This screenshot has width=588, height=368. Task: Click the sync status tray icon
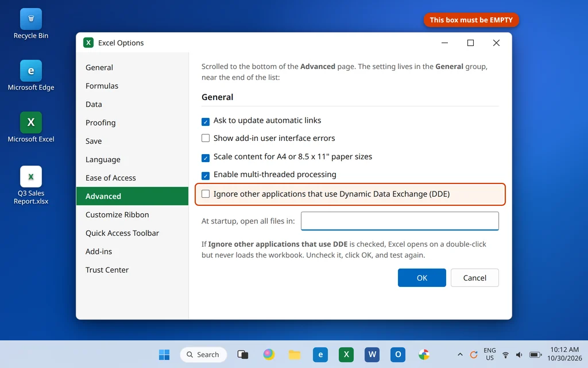[474, 354]
